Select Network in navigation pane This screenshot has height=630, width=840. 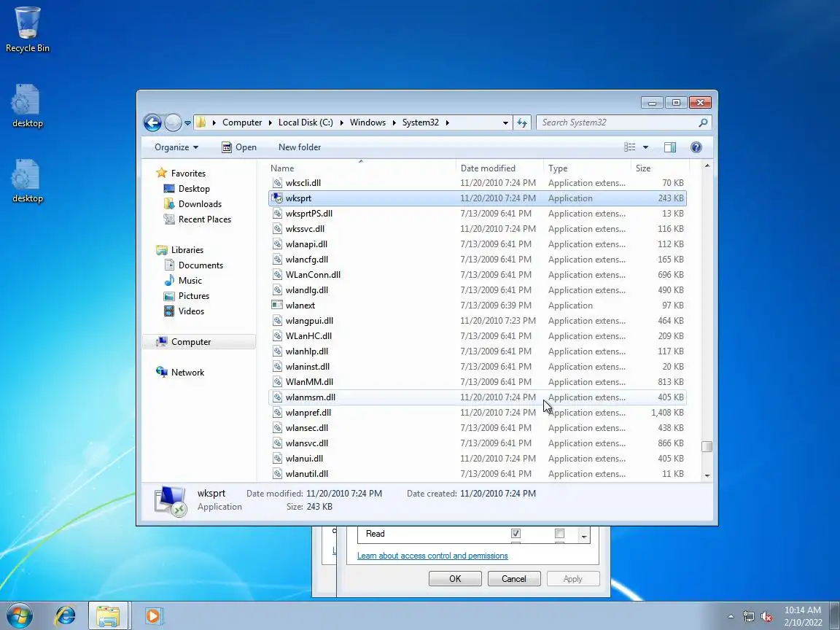point(187,373)
